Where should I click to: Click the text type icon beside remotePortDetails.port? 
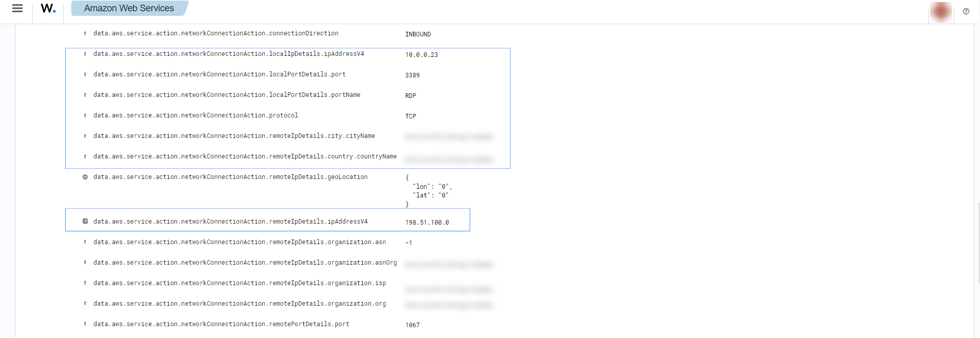85,324
